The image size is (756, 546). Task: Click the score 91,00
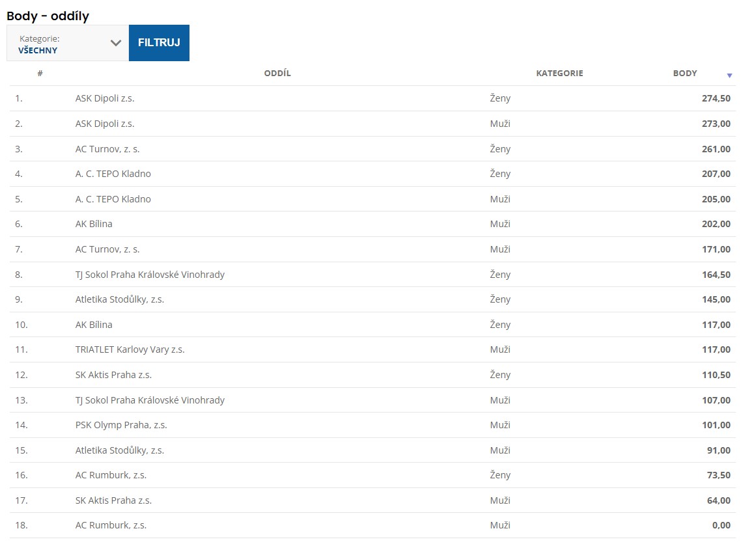(x=718, y=450)
